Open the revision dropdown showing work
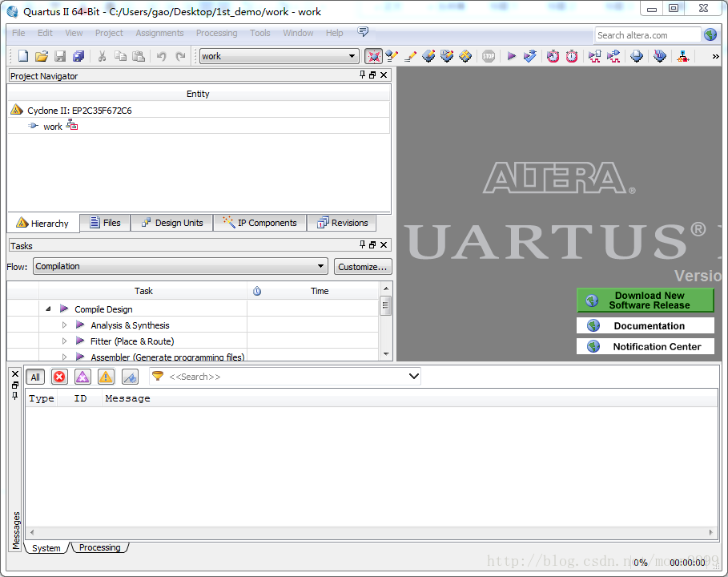The height and width of the screenshot is (577, 728). (x=279, y=56)
